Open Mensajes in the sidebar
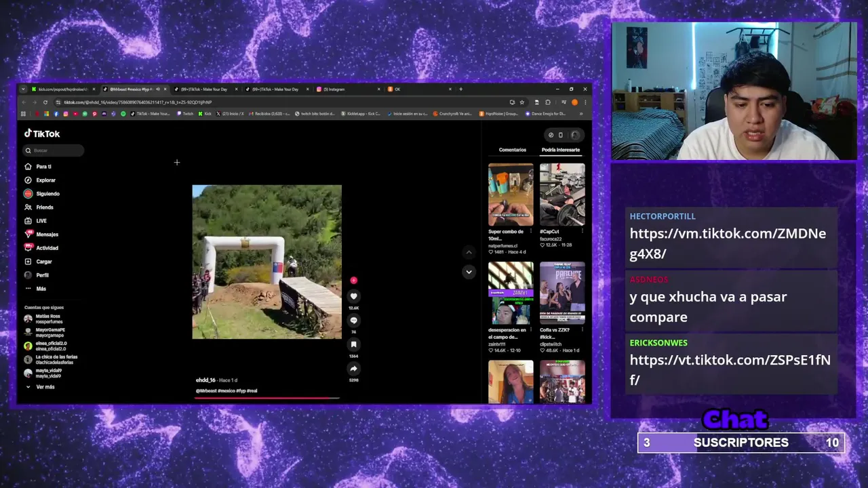Viewport: 868px width, 488px height. [41, 235]
